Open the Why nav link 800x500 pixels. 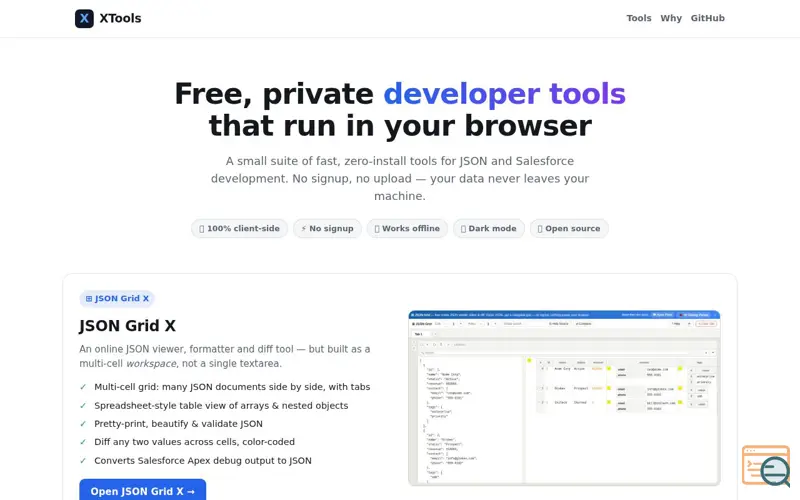[x=671, y=18]
